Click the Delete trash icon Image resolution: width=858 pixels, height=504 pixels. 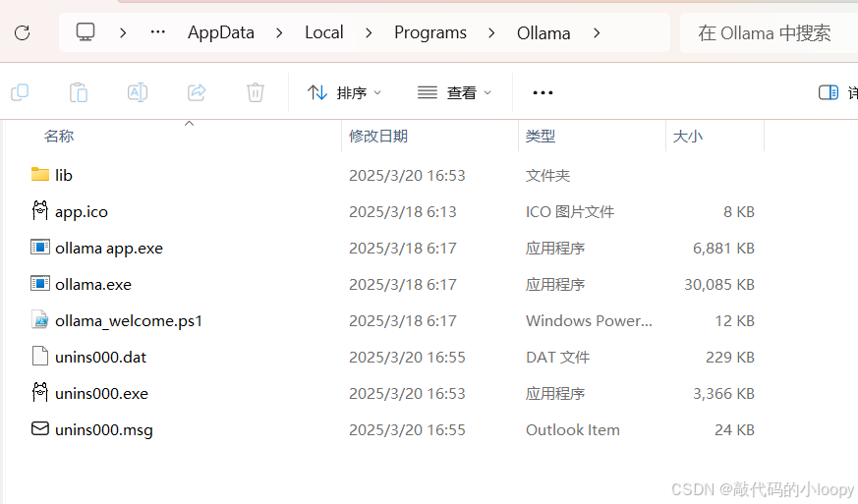[255, 92]
